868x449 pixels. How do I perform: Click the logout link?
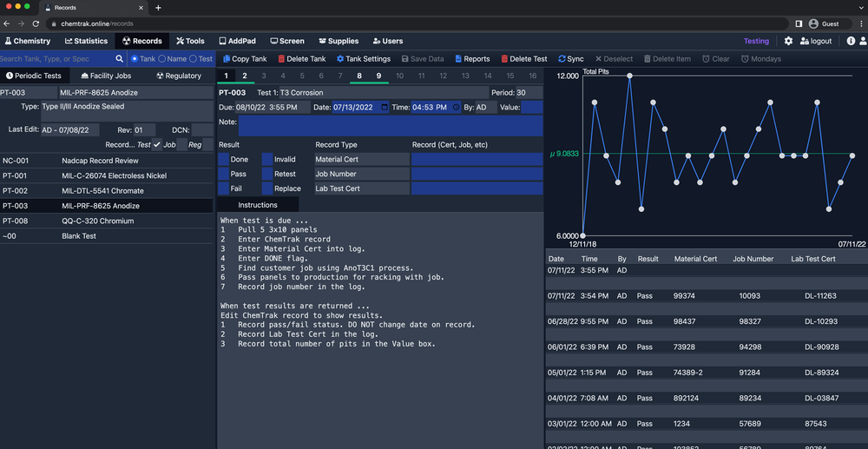(816, 41)
